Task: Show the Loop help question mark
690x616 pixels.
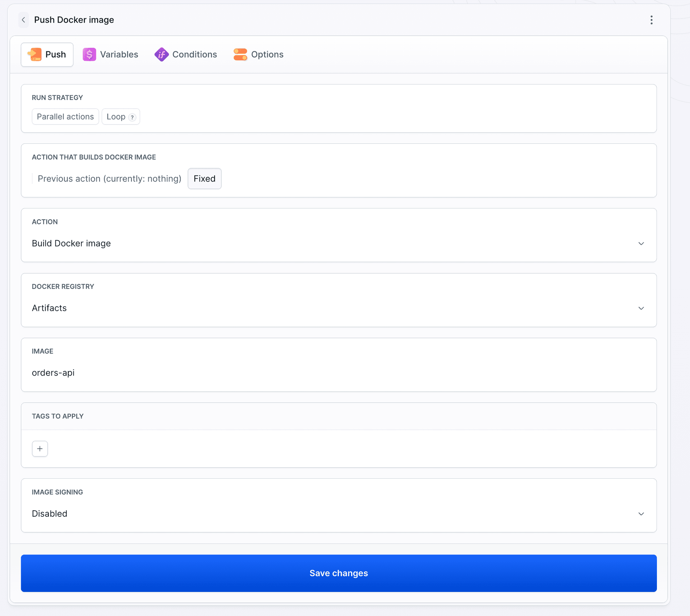Action: [132, 117]
